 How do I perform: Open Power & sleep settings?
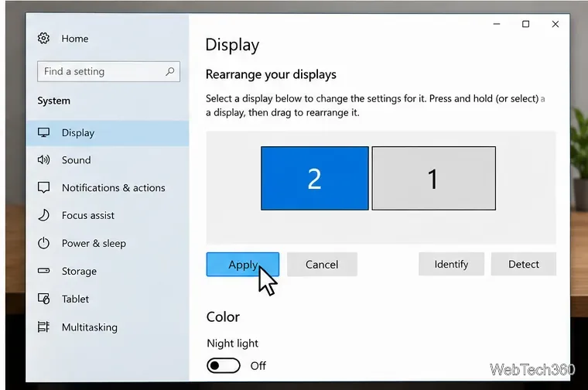[94, 244]
